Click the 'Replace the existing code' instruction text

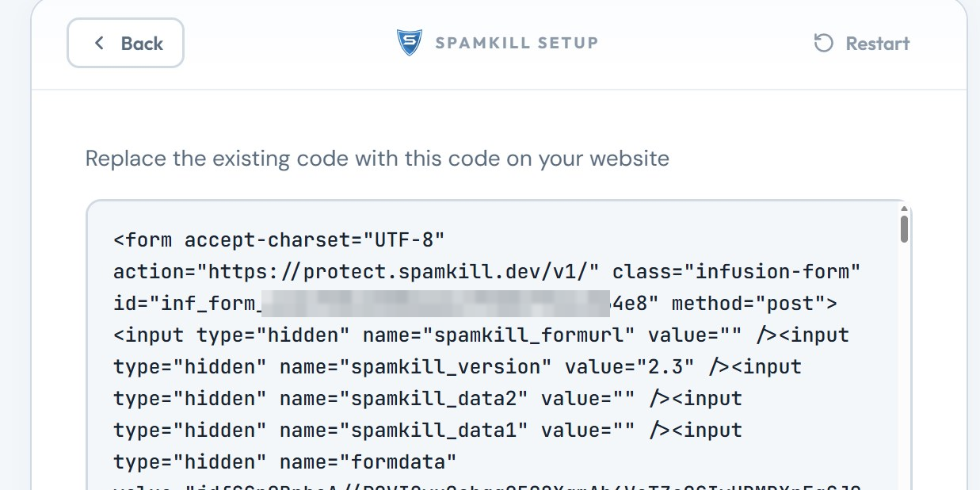[377, 159]
